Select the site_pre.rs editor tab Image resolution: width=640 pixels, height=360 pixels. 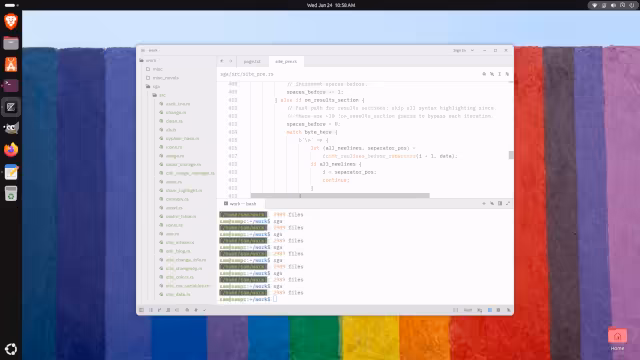click(286, 61)
